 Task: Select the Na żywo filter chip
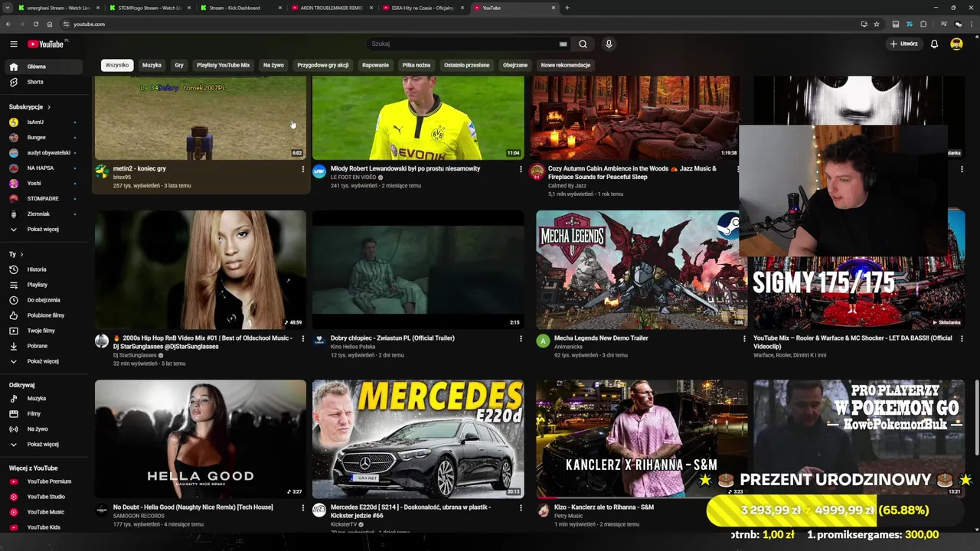(273, 65)
